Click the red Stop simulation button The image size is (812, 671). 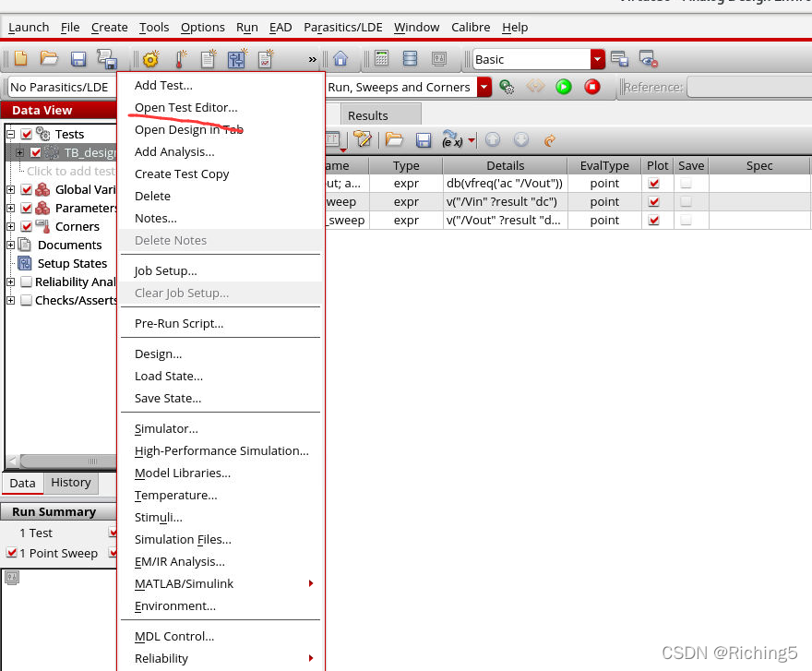(591, 87)
